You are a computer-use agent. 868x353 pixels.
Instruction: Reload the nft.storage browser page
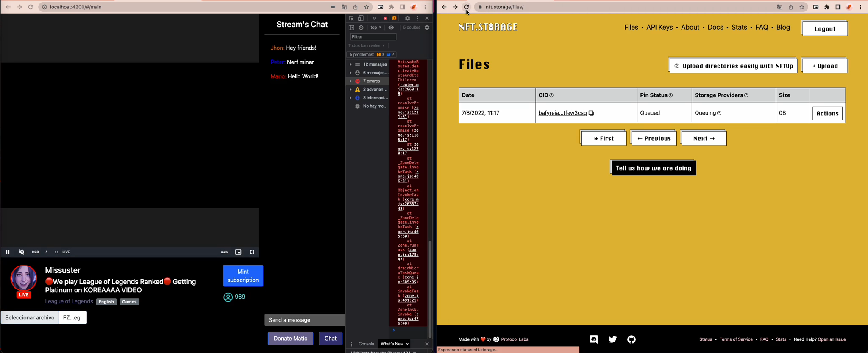pyautogui.click(x=466, y=7)
